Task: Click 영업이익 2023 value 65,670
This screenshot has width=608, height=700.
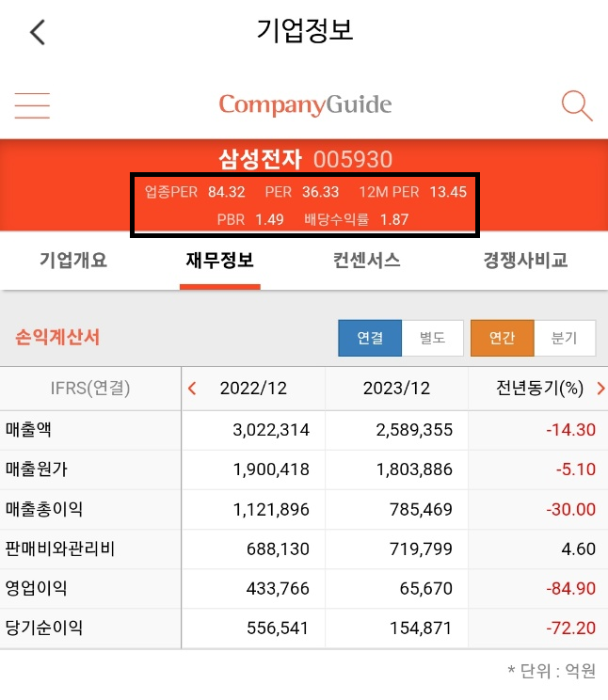Action: [x=426, y=589]
